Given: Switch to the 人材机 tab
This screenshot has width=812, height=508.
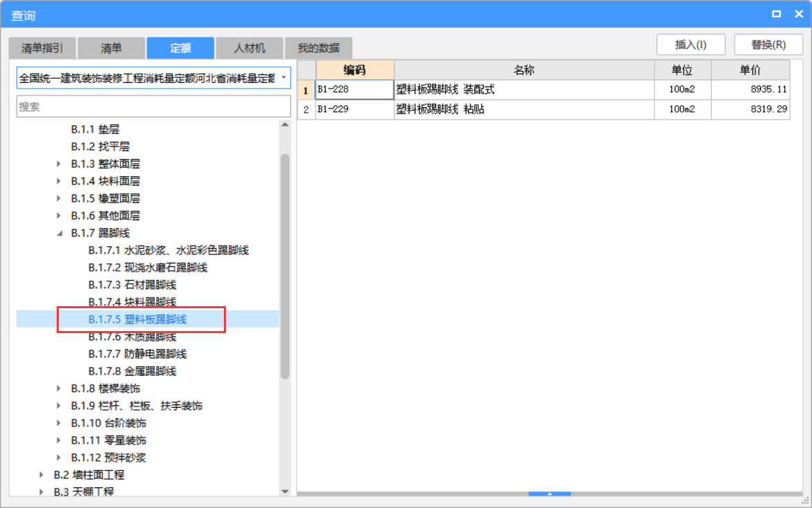Looking at the screenshot, I should tap(249, 48).
